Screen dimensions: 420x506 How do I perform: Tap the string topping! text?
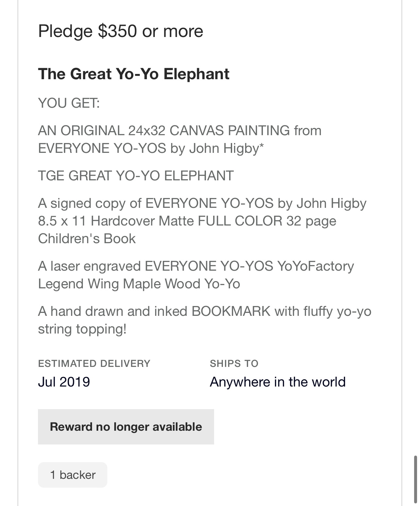tap(82, 329)
